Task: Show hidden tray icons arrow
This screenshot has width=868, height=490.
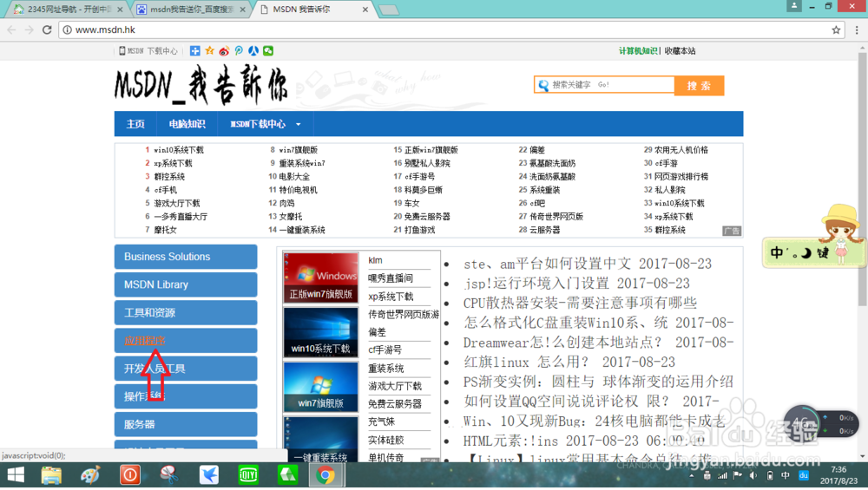Action: tap(692, 475)
